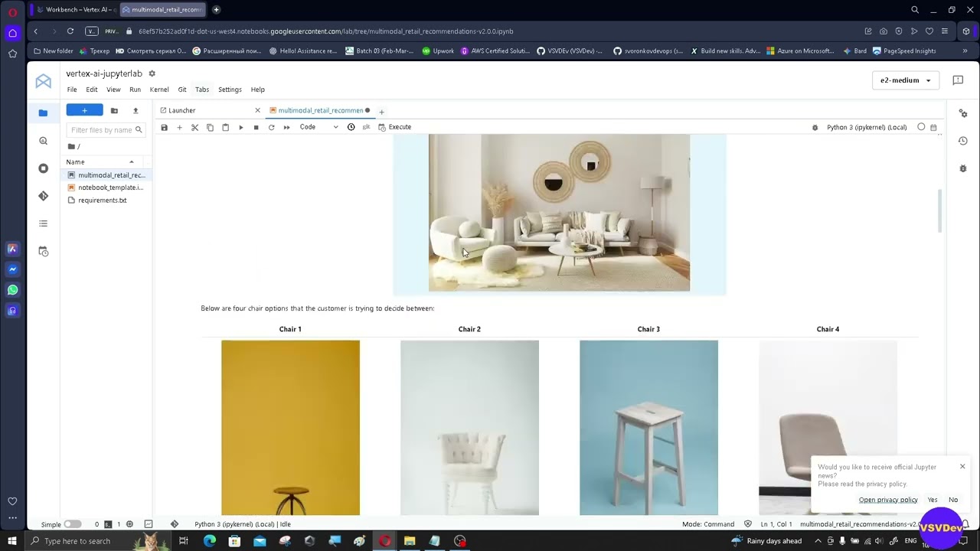Restart kernel and run all cells
Image resolution: width=980 pixels, height=551 pixels.
(x=286, y=127)
